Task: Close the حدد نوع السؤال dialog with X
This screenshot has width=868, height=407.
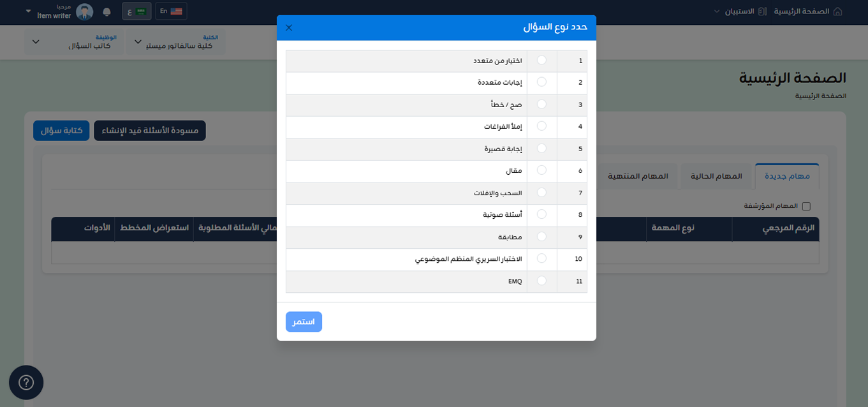Action: coord(289,27)
